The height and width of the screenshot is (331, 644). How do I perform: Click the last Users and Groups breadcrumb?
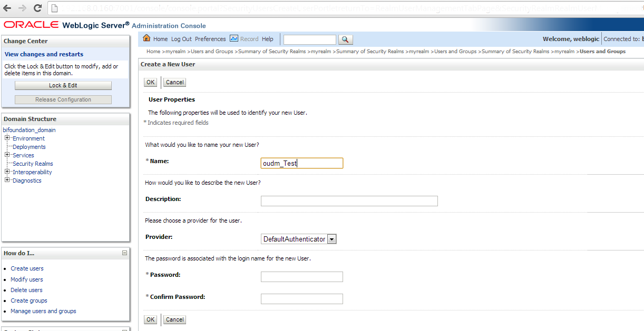click(x=602, y=52)
